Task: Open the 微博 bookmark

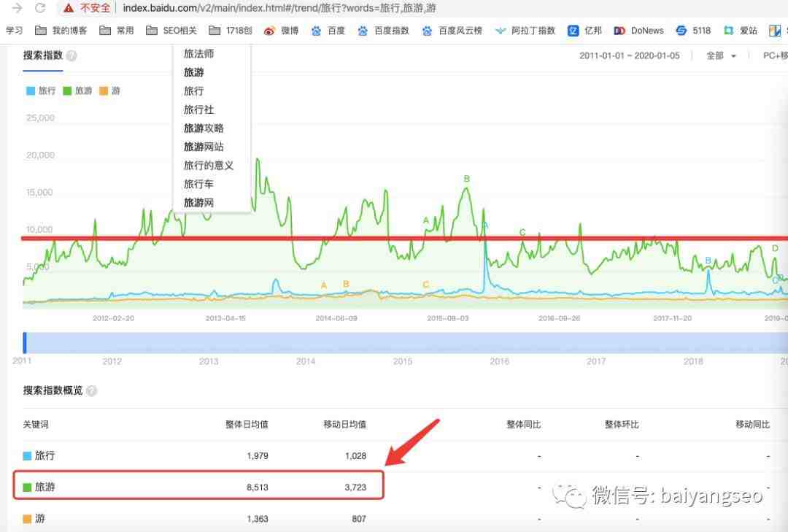Action: pos(281,31)
